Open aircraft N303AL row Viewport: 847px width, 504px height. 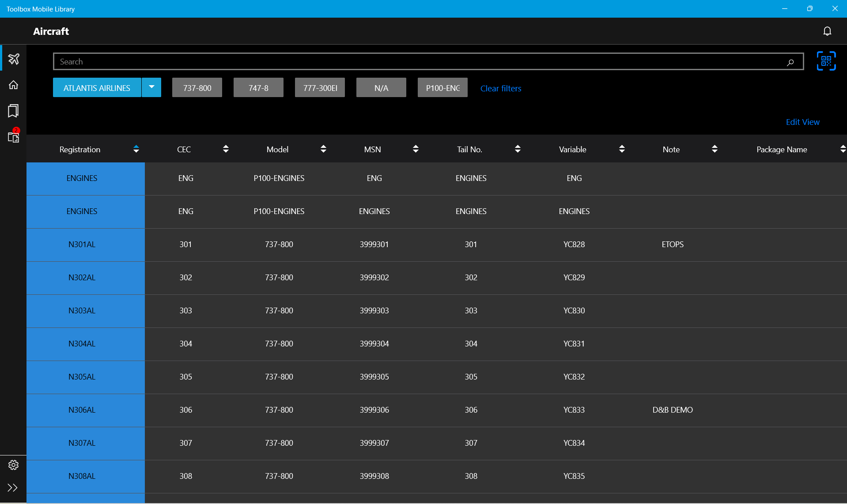(x=437, y=311)
